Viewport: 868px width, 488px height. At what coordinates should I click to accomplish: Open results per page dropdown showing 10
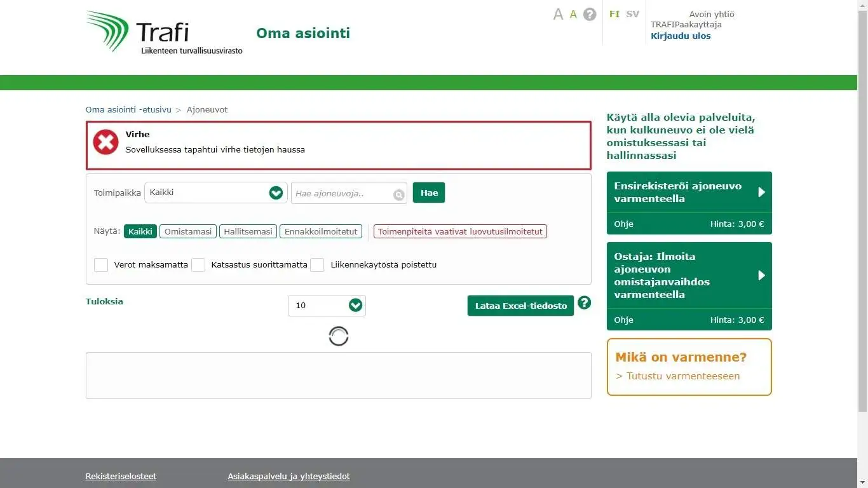click(327, 306)
